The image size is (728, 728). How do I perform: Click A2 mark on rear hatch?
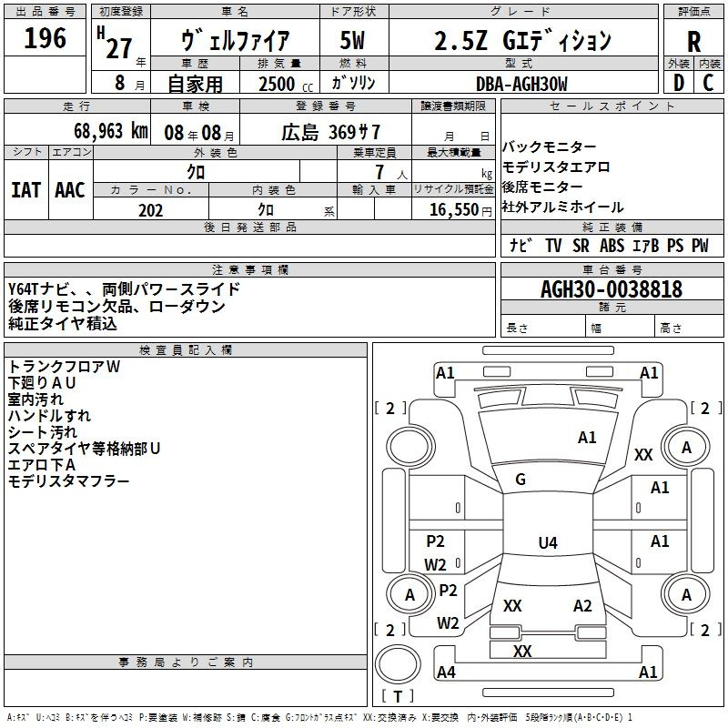tap(582, 606)
